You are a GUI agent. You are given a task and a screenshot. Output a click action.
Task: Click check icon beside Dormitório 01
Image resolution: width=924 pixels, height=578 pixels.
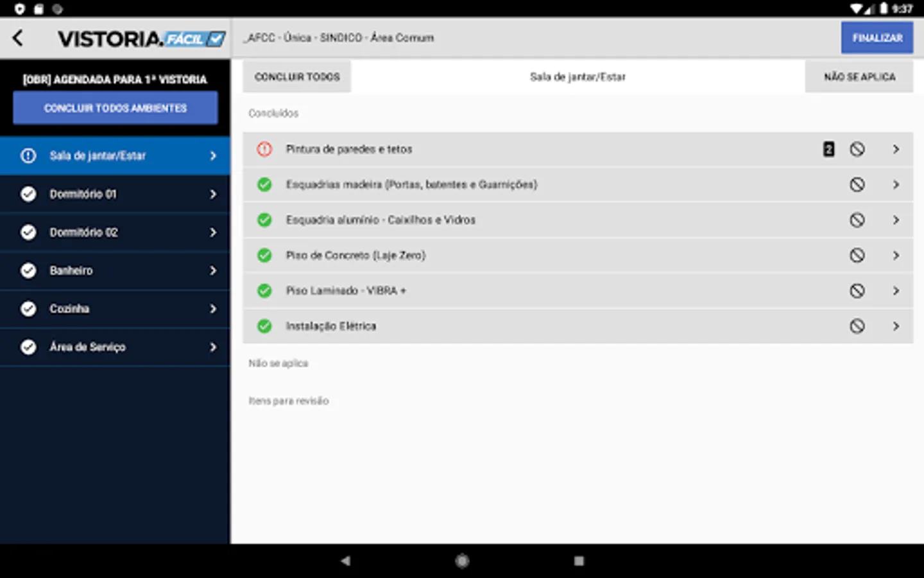28,194
